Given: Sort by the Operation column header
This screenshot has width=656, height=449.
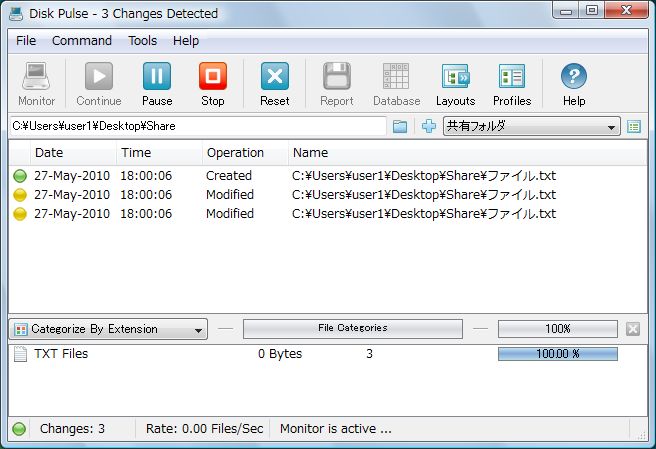Looking at the screenshot, I should click(245, 153).
